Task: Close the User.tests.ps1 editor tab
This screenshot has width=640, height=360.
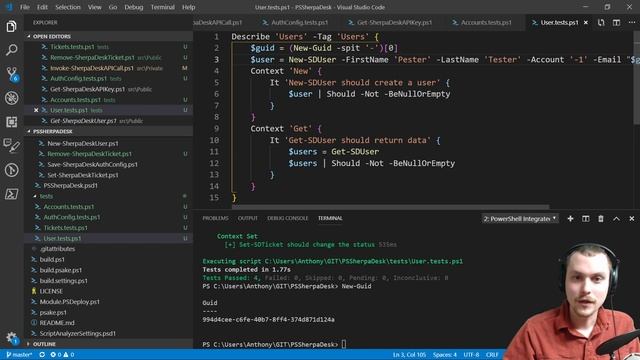Action: (586, 22)
